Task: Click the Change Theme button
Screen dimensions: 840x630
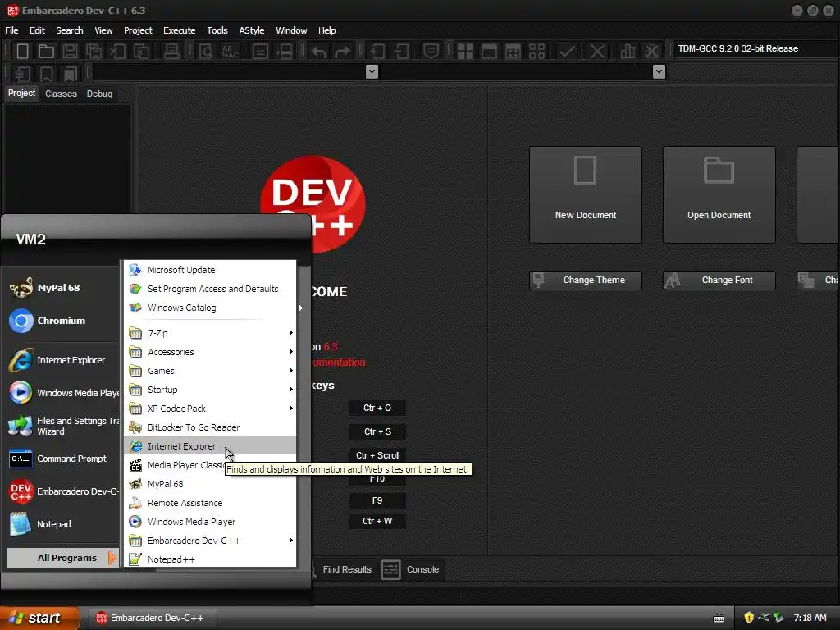Action: click(586, 281)
